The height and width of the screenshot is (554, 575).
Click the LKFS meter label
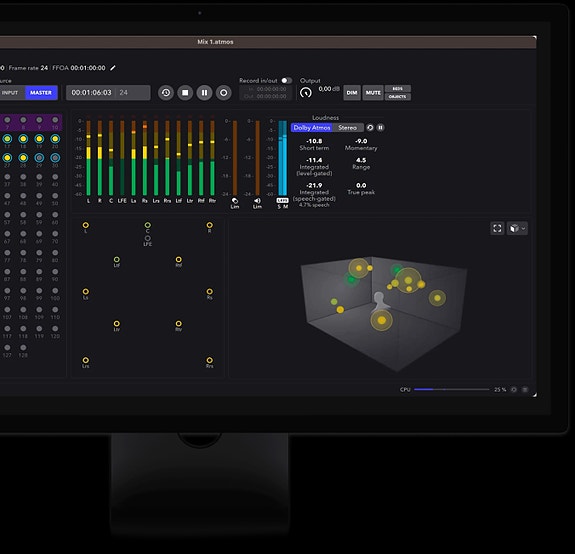(x=282, y=201)
